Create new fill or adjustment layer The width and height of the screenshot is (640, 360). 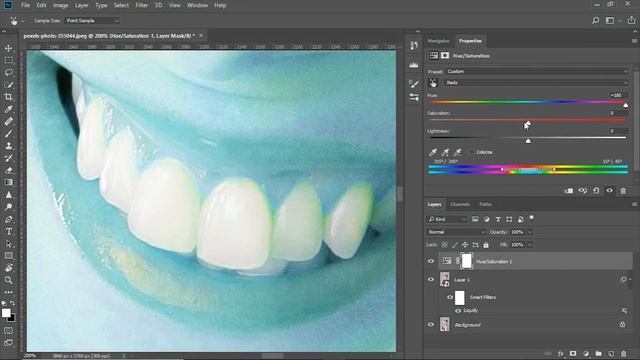[586, 353]
